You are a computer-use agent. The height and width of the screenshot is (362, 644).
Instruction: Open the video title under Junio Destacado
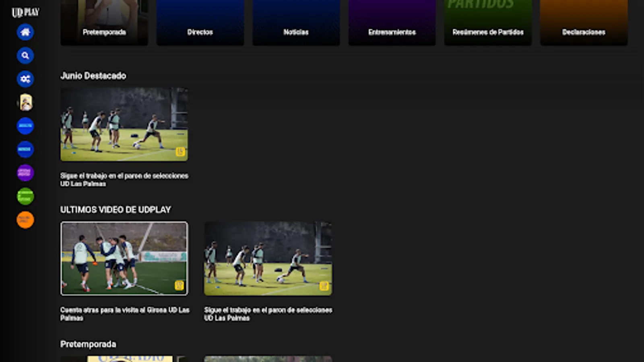tap(124, 180)
